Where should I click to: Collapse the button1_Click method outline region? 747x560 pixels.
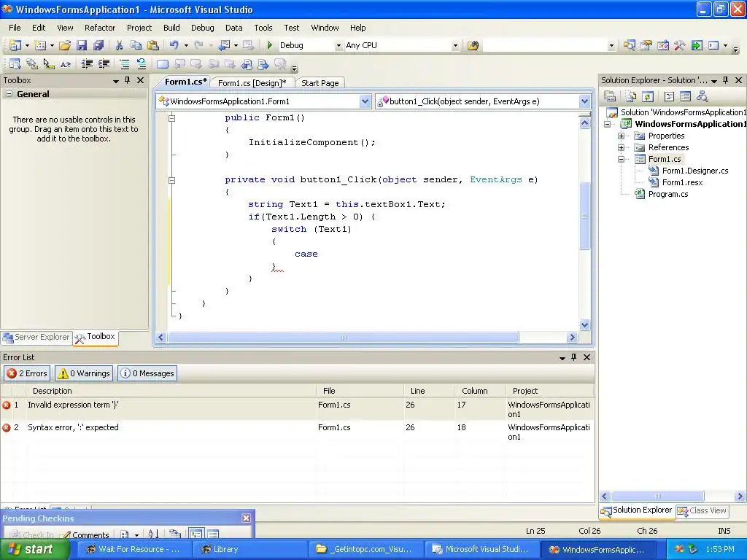pos(172,180)
